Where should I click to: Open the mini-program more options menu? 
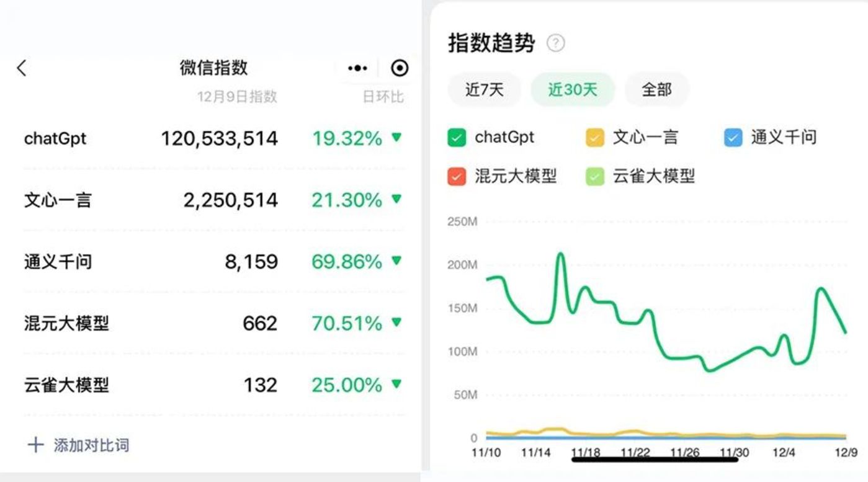click(358, 68)
